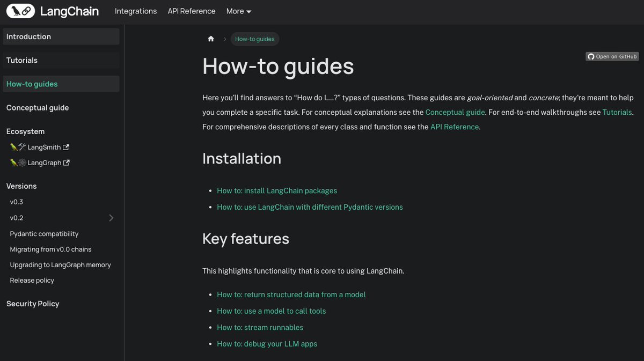644x361 pixels.
Task: Open How to: install LangChain packages
Action: [277, 190]
